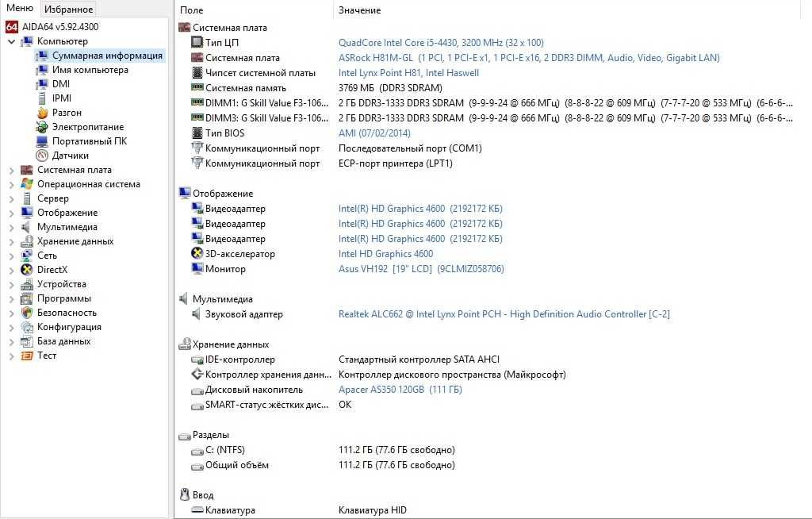
Task: Click the Операционная система Windows icon
Action: tap(26, 184)
